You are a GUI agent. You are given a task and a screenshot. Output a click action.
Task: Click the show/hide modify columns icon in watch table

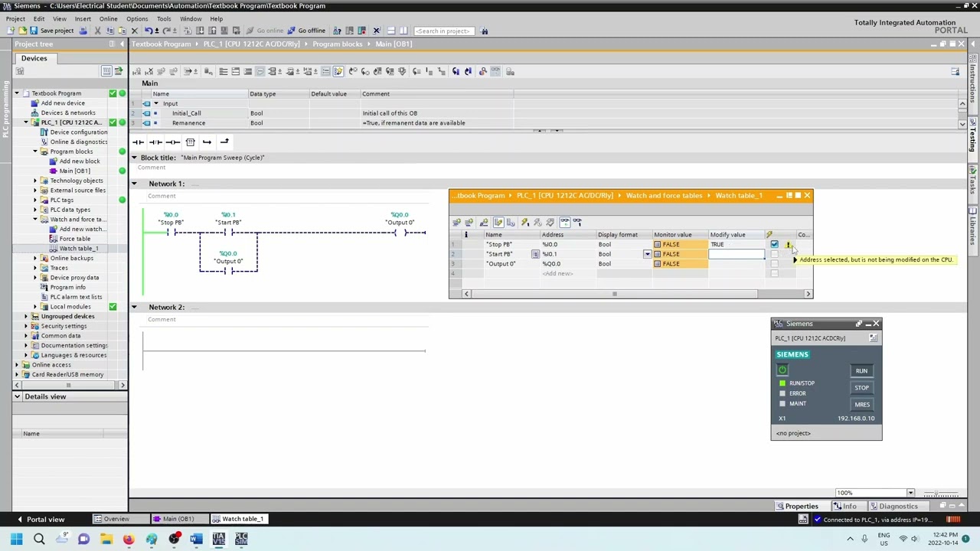pyautogui.click(x=498, y=222)
